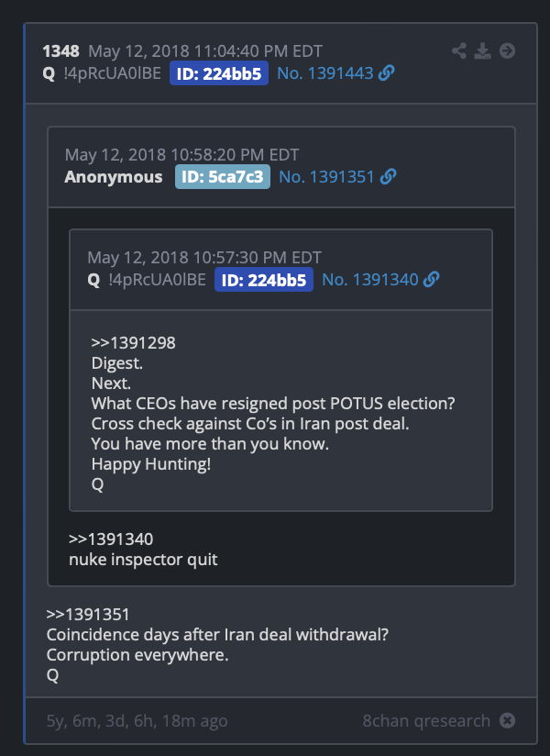Click post number 1348

click(60, 51)
